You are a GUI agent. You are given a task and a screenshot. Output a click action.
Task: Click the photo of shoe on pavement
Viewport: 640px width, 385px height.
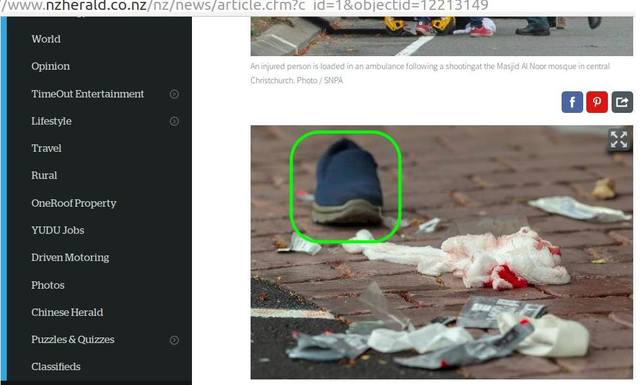[442, 252]
